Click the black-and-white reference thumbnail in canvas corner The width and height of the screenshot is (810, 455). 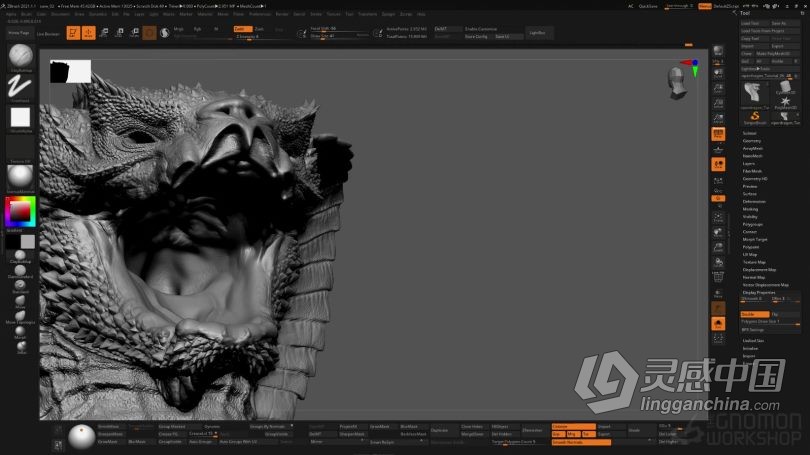coord(70,71)
